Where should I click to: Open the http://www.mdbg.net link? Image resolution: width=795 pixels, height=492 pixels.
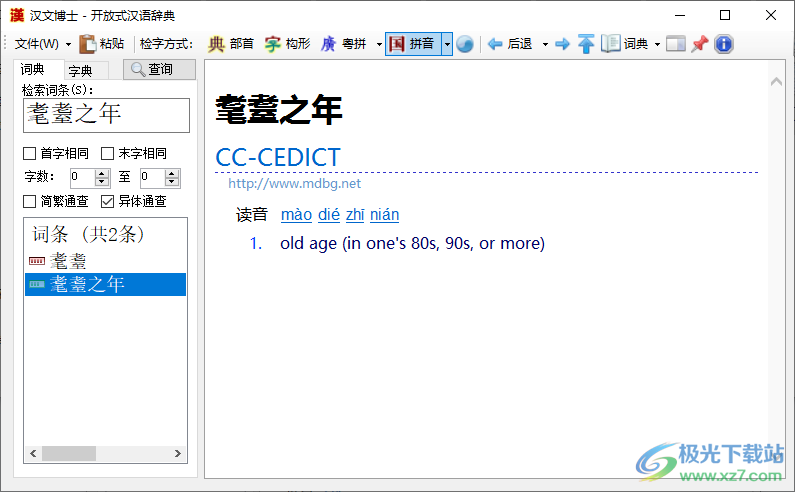tap(295, 184)
